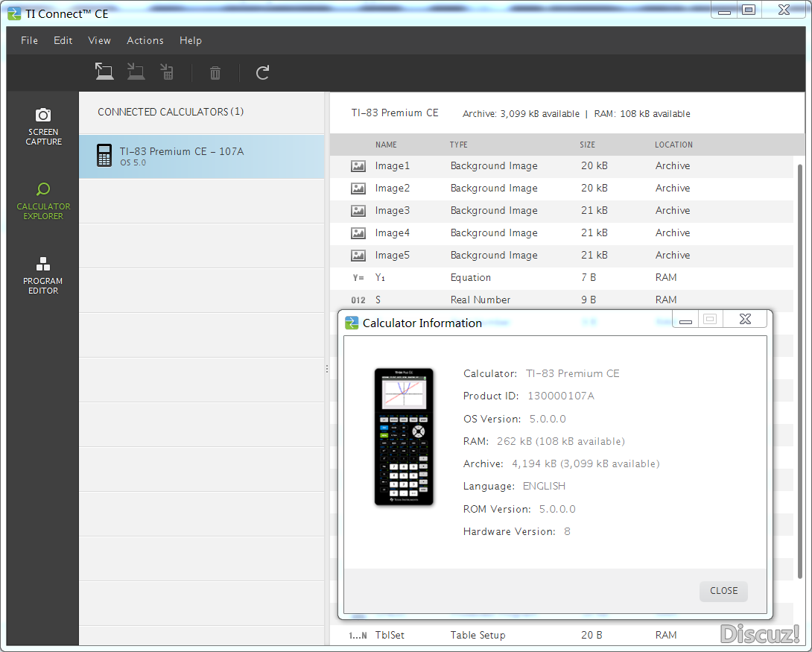Select the TblSet table setup name

(x=390, y=635)
